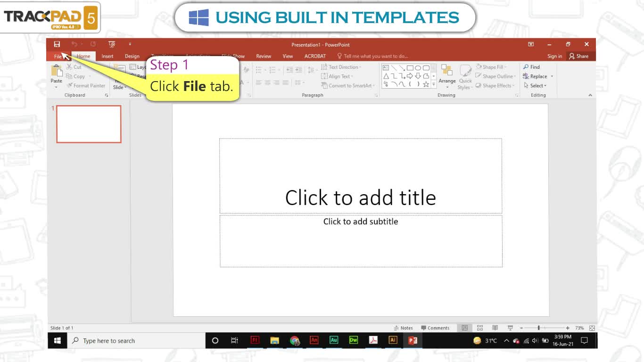This screenshot has width=644, height=362.
Task: Click the Undo arrow in Quick Access Toolbar
Action: tap(74, 44)
